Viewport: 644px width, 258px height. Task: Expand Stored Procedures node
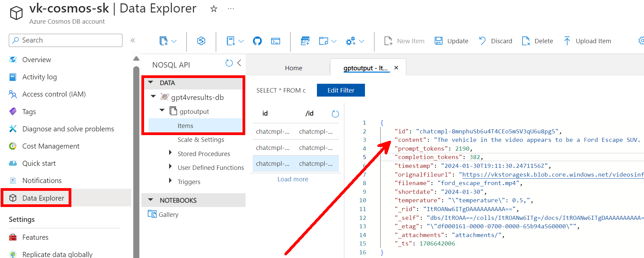[x=170, y=153]
